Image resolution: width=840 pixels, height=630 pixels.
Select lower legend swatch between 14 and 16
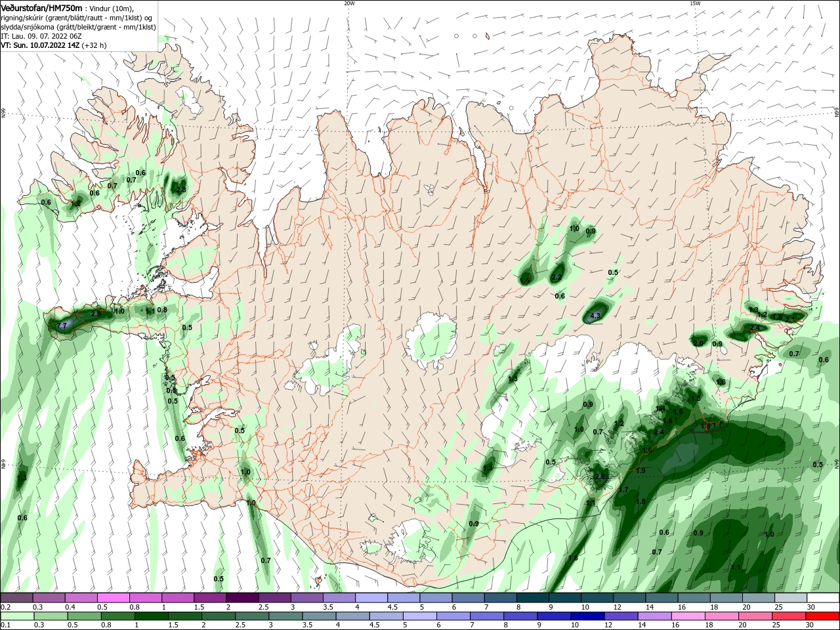[655, 616]
